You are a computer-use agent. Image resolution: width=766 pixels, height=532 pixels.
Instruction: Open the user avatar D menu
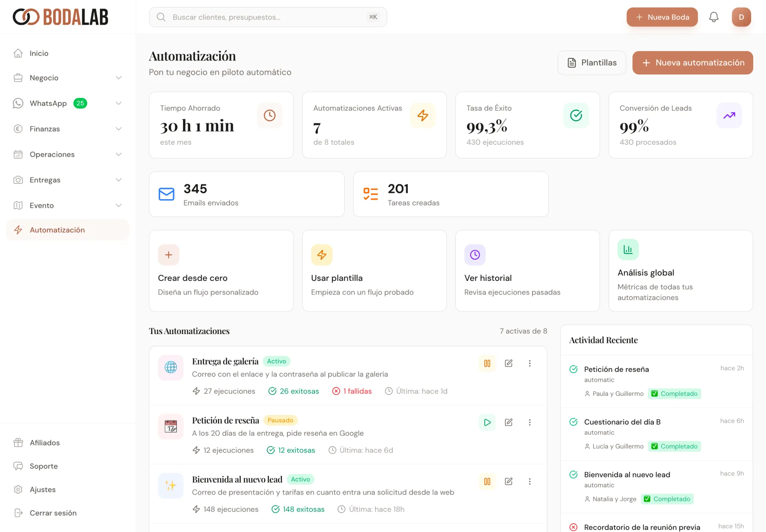(741, 17)
